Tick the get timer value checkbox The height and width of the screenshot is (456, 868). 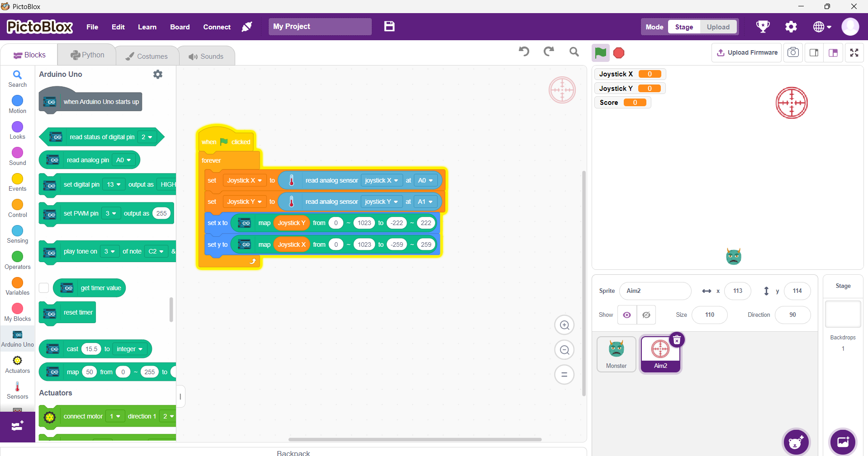44,288
